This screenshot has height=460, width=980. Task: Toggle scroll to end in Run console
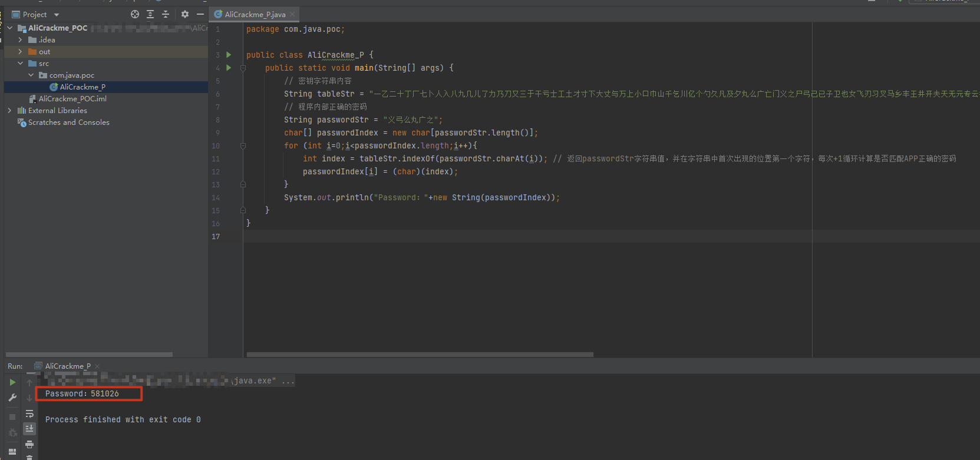[x=29, y=429]
